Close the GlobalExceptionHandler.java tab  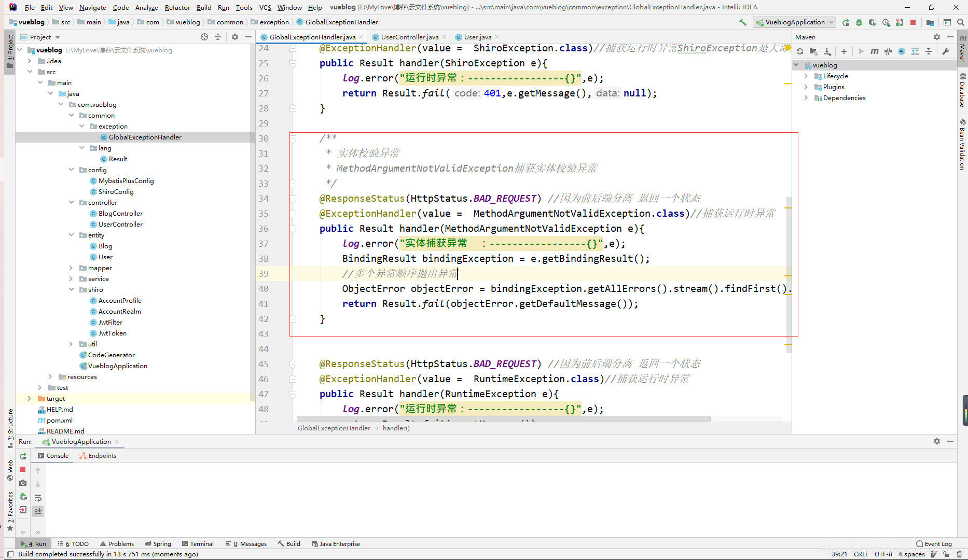coord(361,37)
